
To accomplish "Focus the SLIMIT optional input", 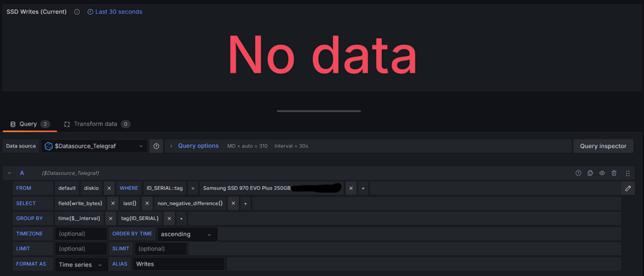I will [161, 249].
